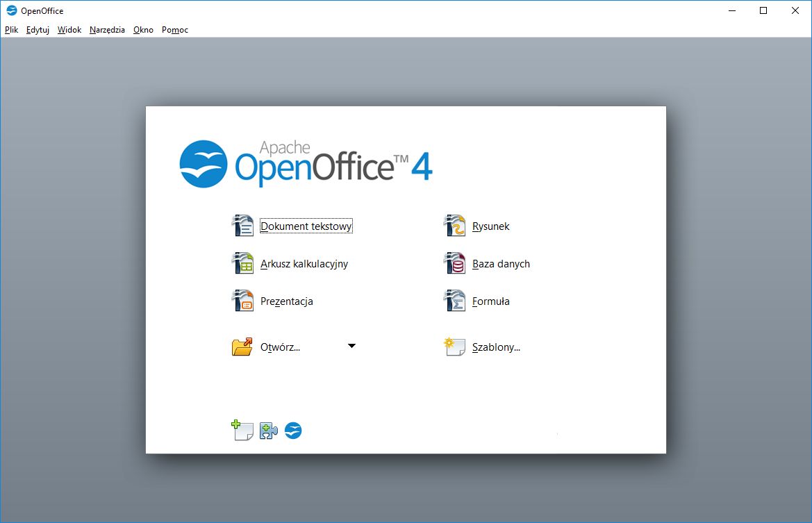This screenshot has height=523, width=812.
Task: Click the Dokument tekstowy writer icon
Action: click(242, 226)
